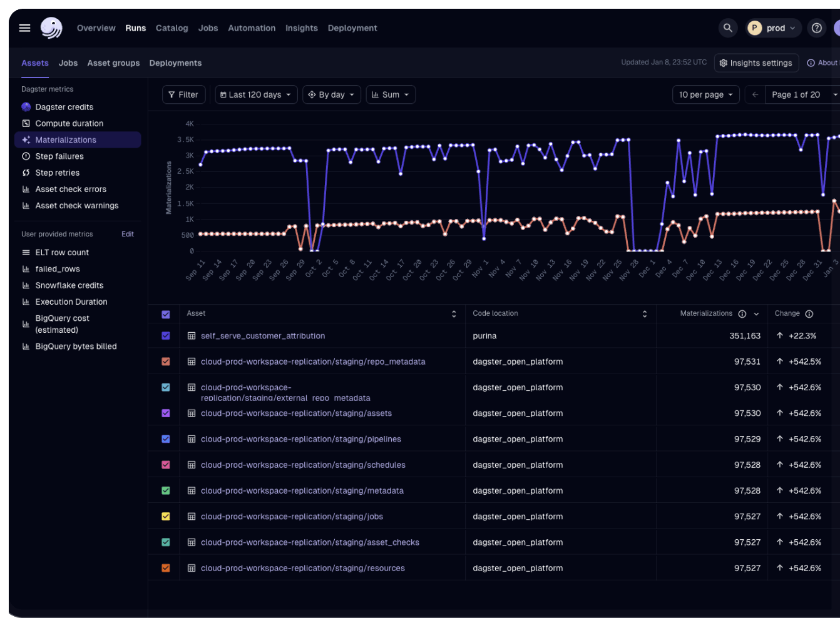Open the self_serve_customer_attribution asset link

[x=263, y=336]
